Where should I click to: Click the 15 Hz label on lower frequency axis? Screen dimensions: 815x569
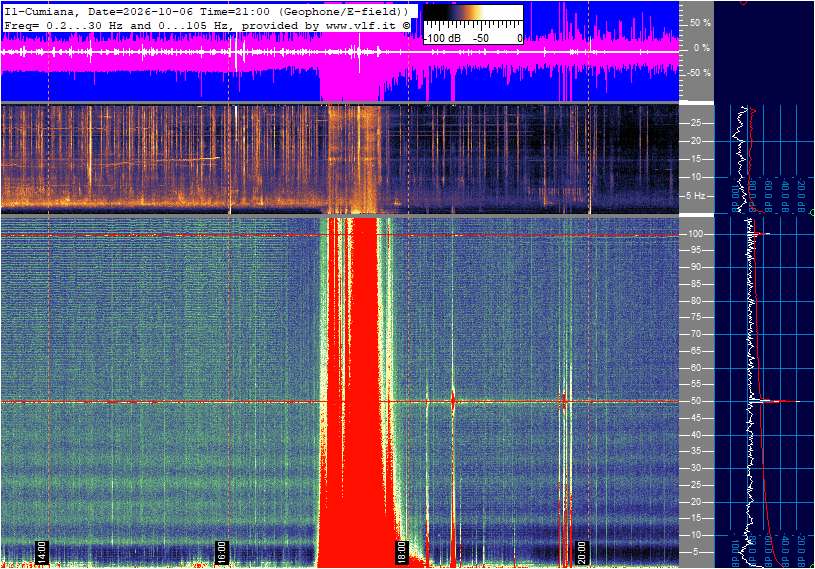[x=695, y=519]
